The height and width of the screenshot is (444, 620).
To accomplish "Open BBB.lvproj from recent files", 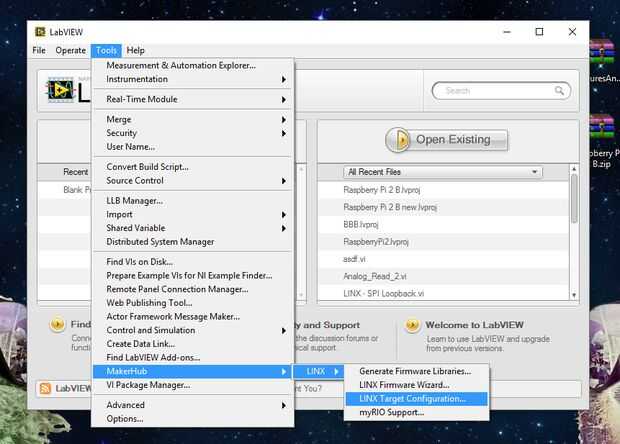I will 443,225.
